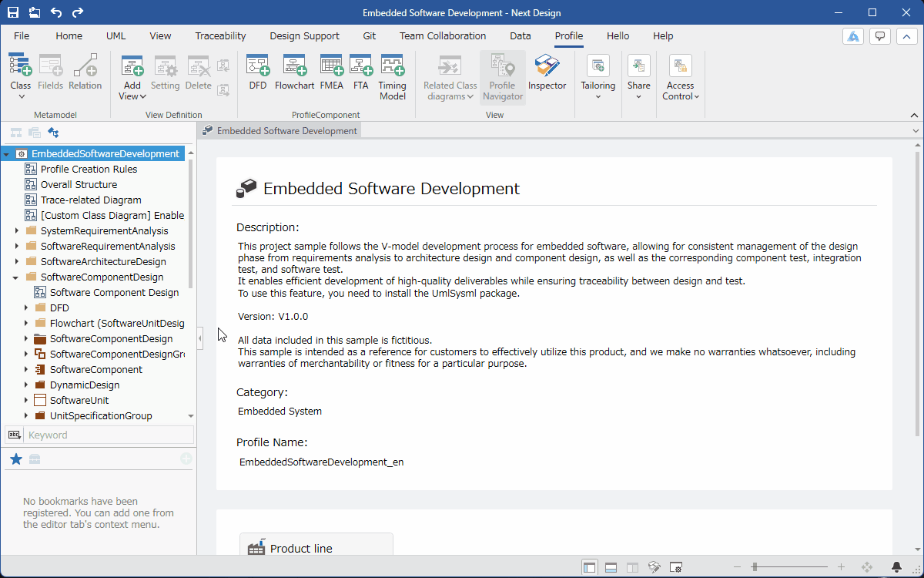Toggle Profile Navigator view
The width and height of the screenshot is (924, 578).
click(x=503, y=78)
